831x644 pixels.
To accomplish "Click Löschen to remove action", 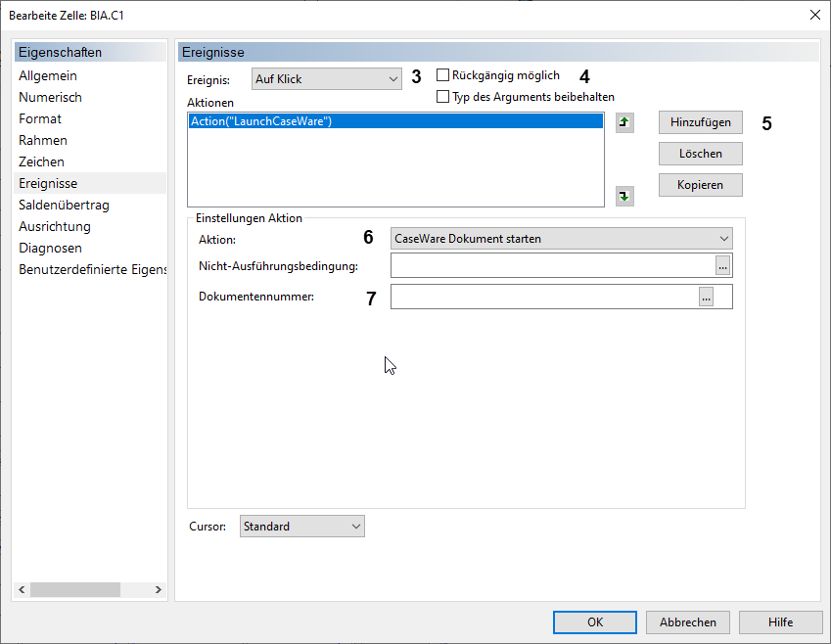I will [700, 154].
